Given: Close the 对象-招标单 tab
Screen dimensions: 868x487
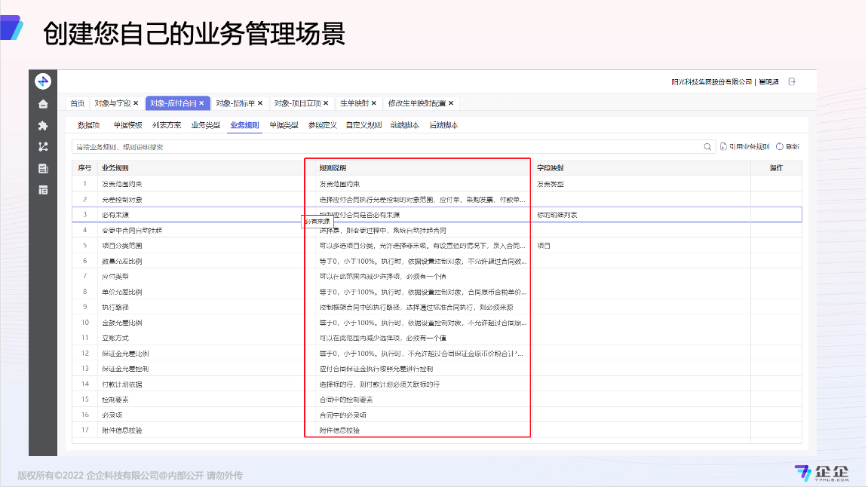Looking at the screenshot, I should pos(260,103).
